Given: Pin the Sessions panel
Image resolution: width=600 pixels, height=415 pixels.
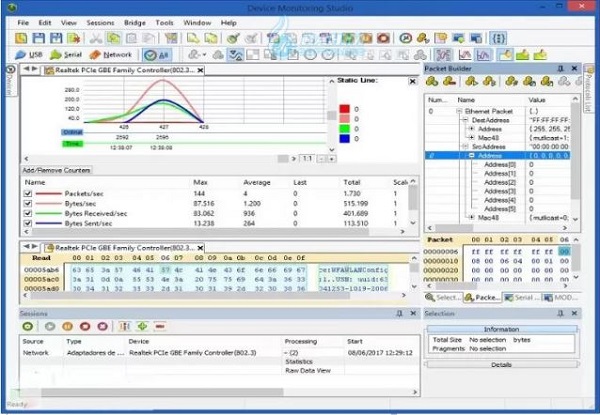Looking at the screenshot, I should coord(399,313).
